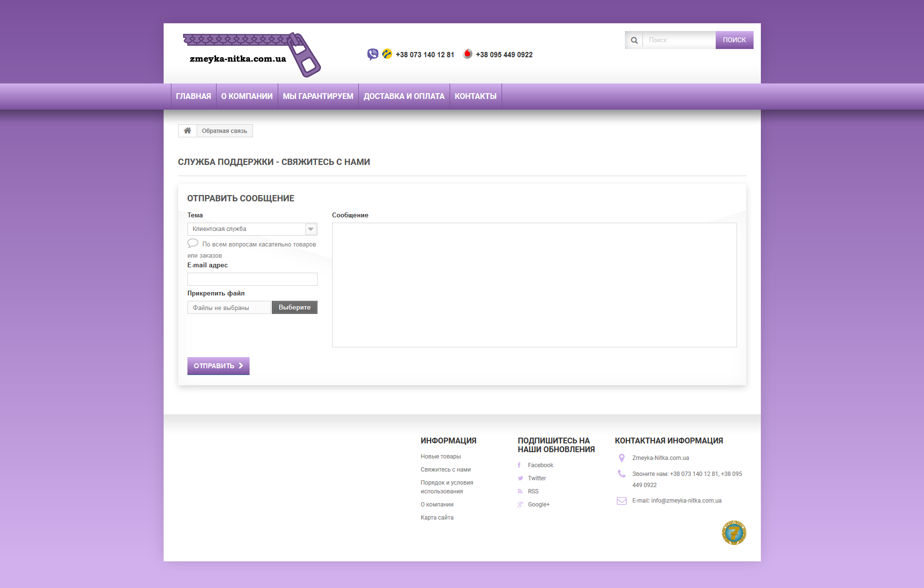Click the Viber phone icon
The width and height of the screenshot is (924, 588).
point(372,54)
